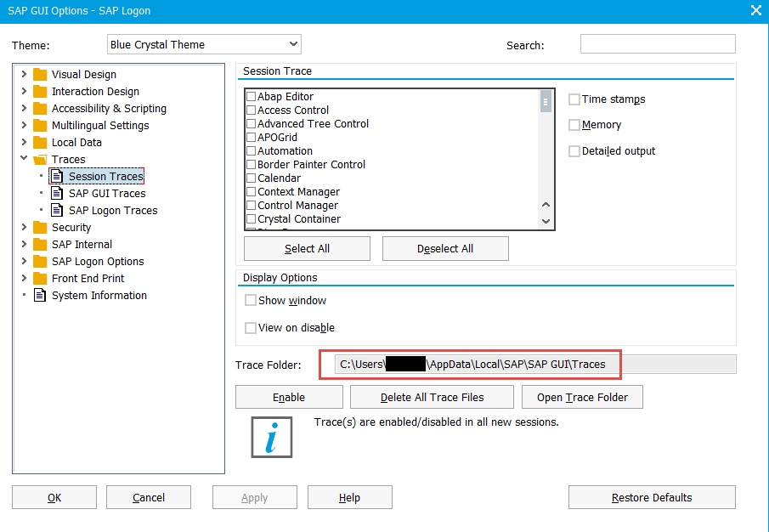Click the open Traces folder icon
The image size is (769, 532).
40,160
